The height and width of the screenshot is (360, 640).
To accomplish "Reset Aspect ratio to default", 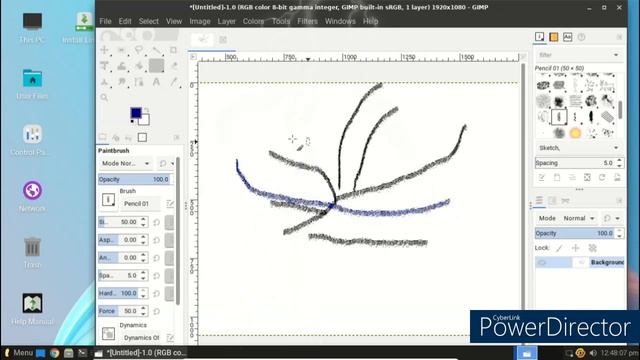I will click(x=156, y=240).
